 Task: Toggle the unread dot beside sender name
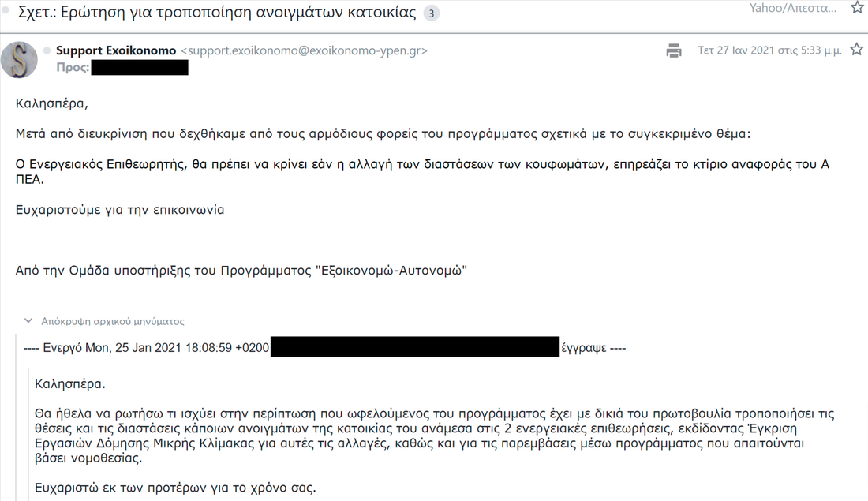(47, 50)
